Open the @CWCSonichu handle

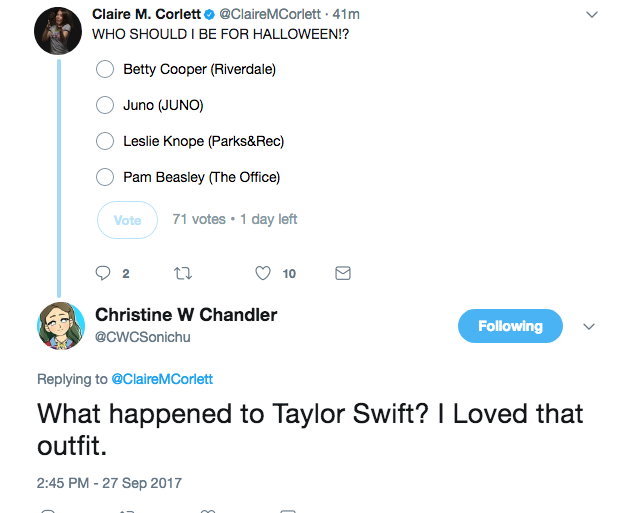coord(143,337)
